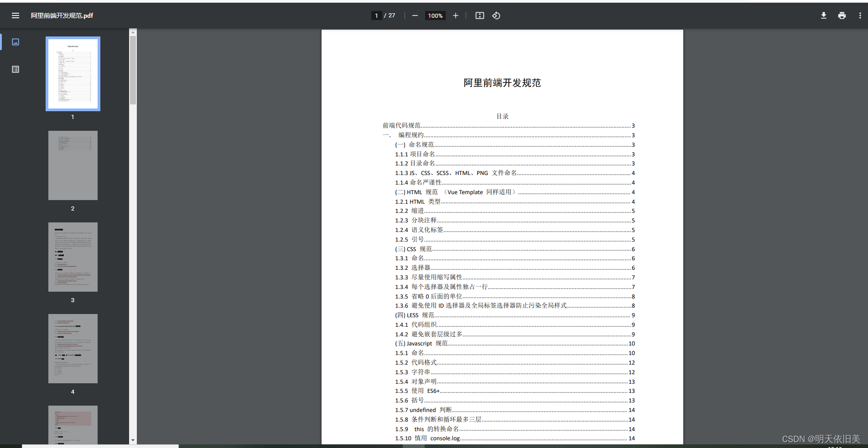Go to '1.2.3 分块注释' entry

pos(515,220)
